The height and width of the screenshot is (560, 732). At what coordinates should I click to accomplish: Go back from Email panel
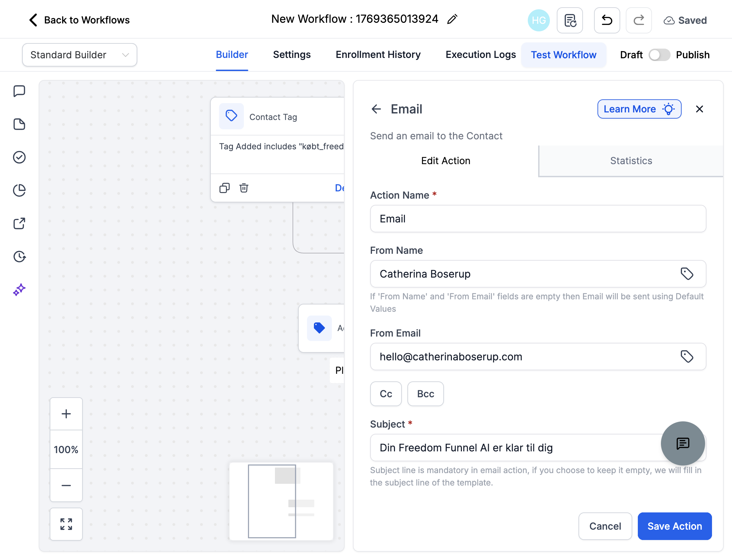376,109
